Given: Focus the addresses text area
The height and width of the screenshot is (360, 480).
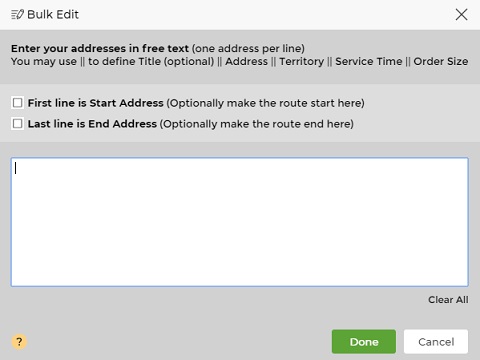Looking at the screenshot, I should point(240,222).
